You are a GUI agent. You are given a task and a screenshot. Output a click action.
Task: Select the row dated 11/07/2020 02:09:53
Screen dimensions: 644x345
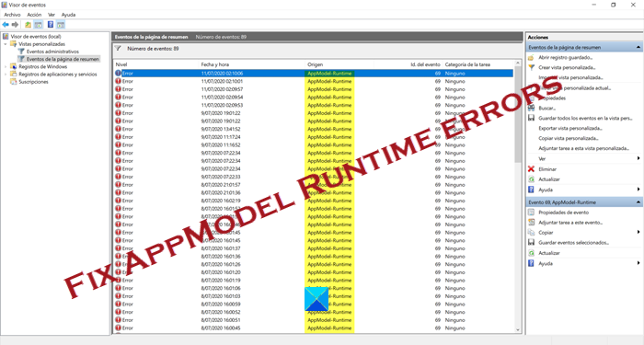314,105
